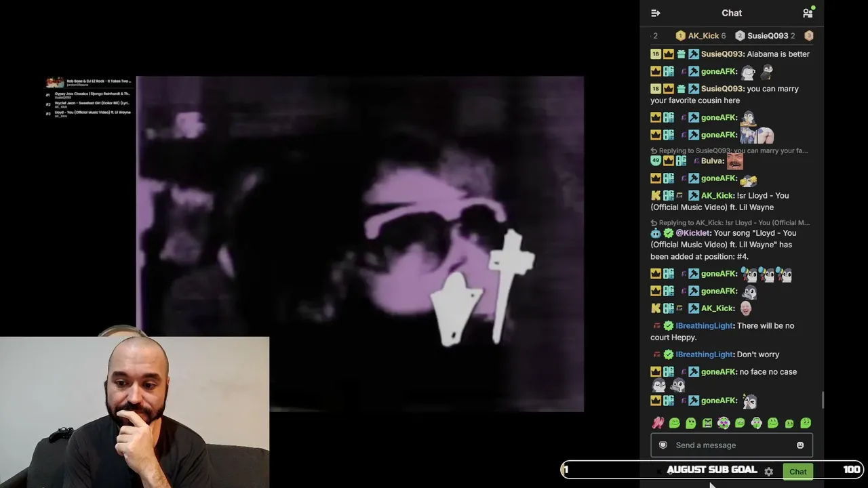Click the bronze rank 3 leaderboard badge

808,36
